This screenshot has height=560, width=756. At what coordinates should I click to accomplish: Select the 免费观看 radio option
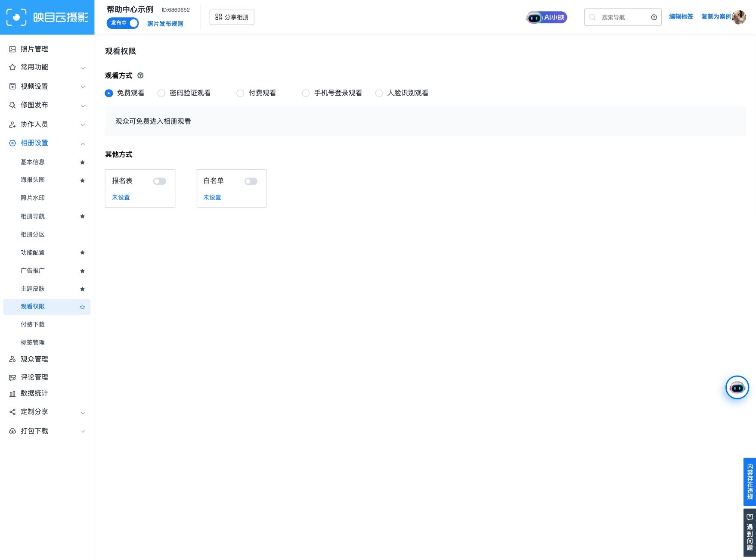pos(109,93)
